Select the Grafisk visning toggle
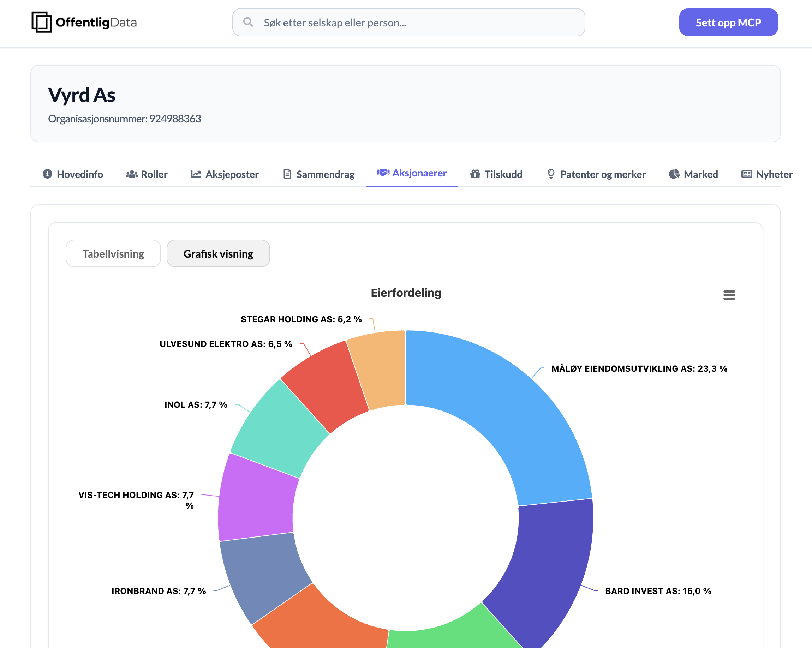 coord(218,254)
